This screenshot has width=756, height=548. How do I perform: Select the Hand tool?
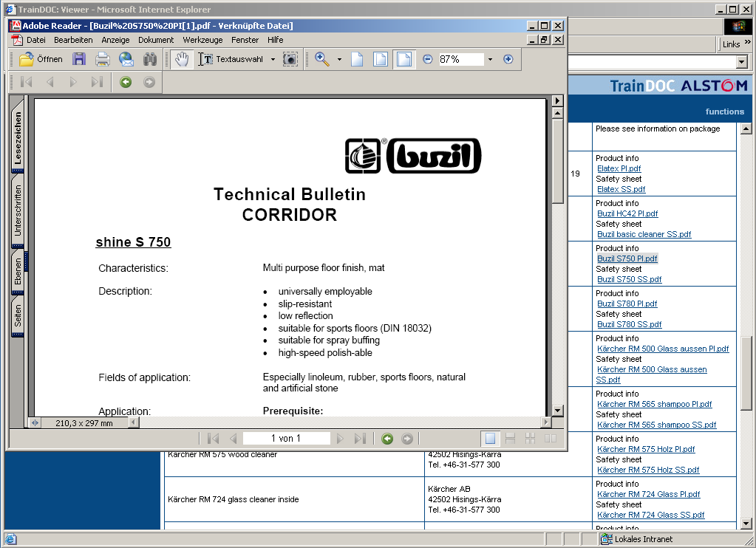pyautogui.click(x=182, y=59)
